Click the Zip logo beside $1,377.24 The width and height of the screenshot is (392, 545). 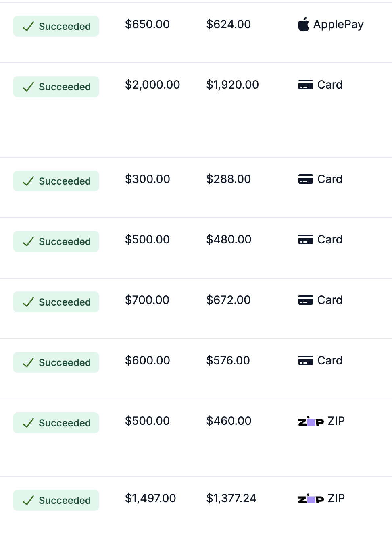311,499
